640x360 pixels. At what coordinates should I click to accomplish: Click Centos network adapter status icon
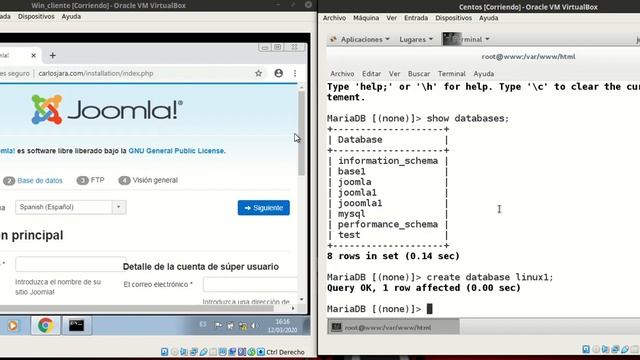coord(615,349)
